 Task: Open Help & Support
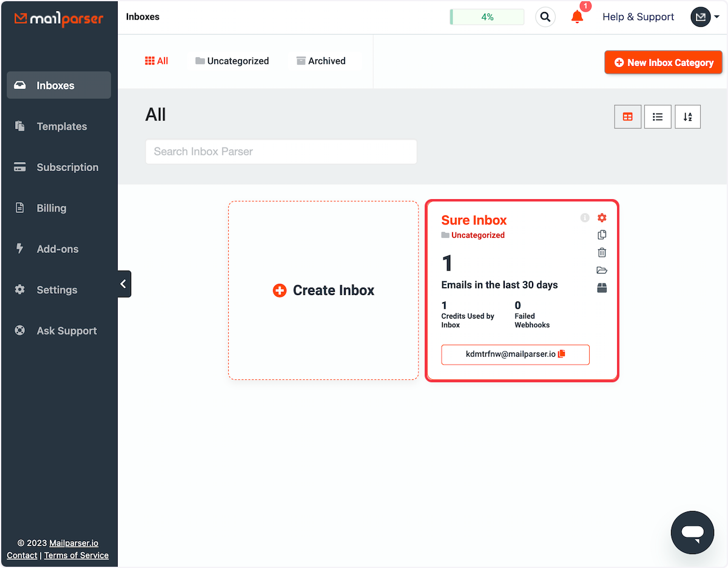coord(638,17)
